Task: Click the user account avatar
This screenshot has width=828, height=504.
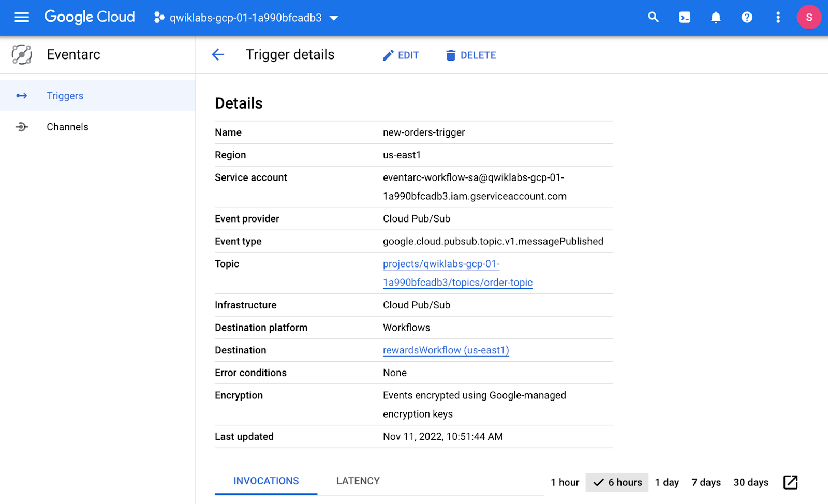Action: coord(808,18)
